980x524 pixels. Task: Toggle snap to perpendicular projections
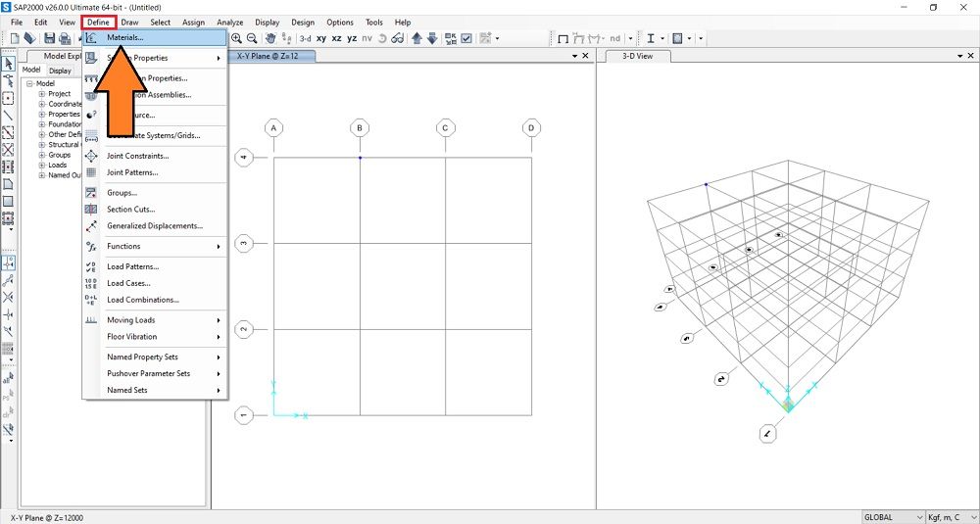click(x=8, y=314)
